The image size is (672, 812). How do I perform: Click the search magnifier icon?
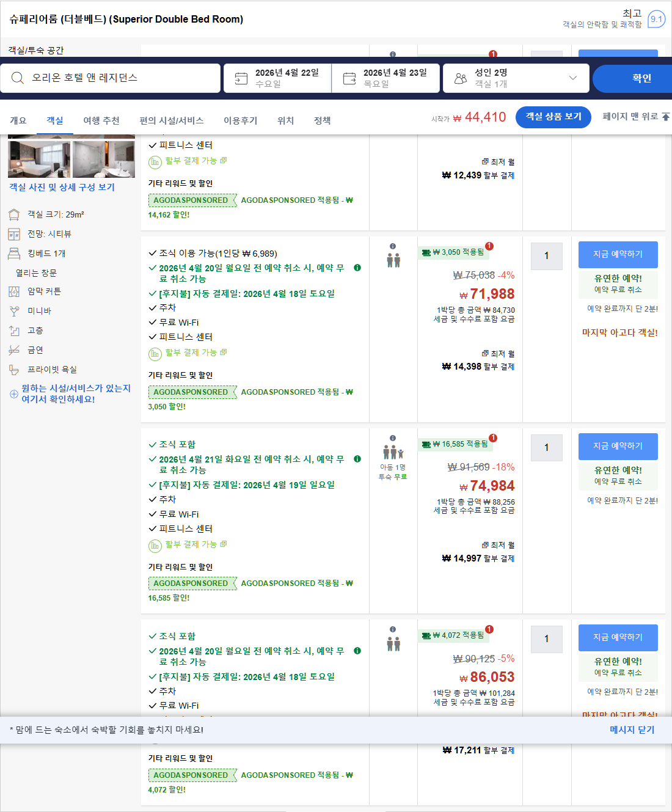[x=16, y=78]
